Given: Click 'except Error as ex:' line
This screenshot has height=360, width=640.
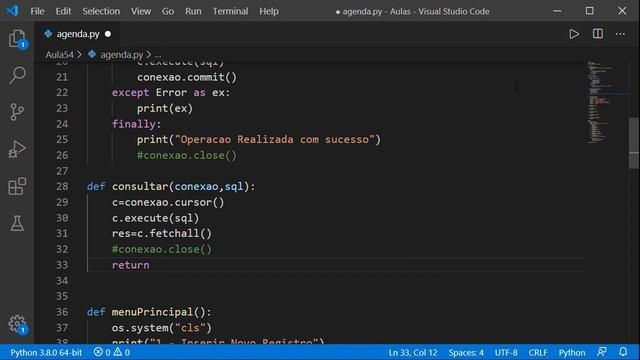Looking at the screenshot, I should click(171, 93).
